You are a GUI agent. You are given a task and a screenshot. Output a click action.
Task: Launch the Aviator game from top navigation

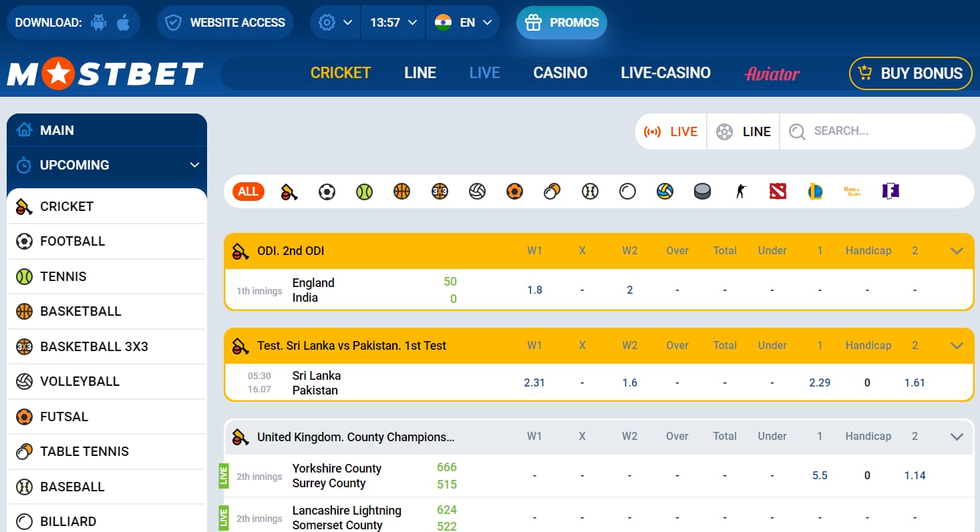tap(772, 73)
